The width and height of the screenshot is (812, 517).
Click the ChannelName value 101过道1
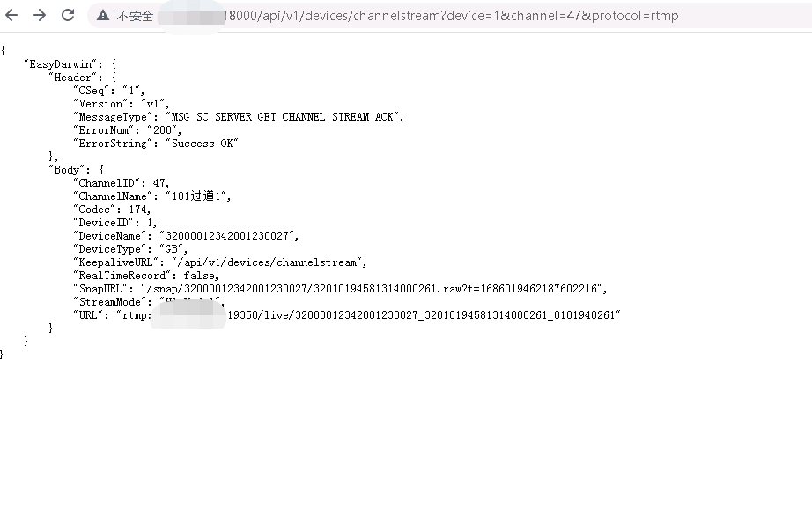[196, 196]
